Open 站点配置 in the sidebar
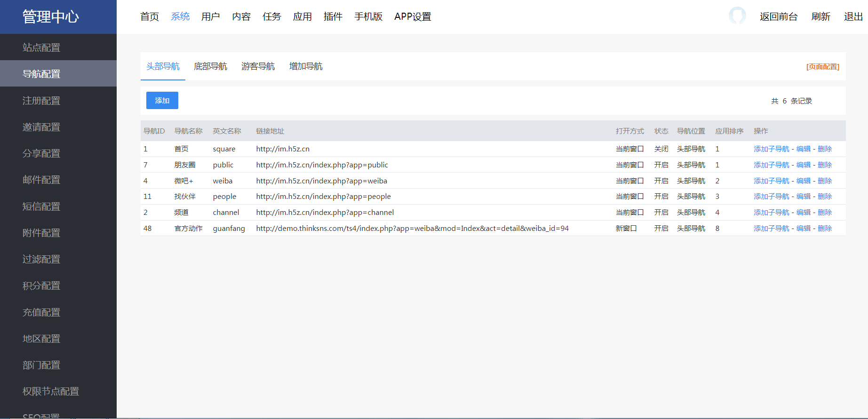868x419 pixels. (41, 47)
